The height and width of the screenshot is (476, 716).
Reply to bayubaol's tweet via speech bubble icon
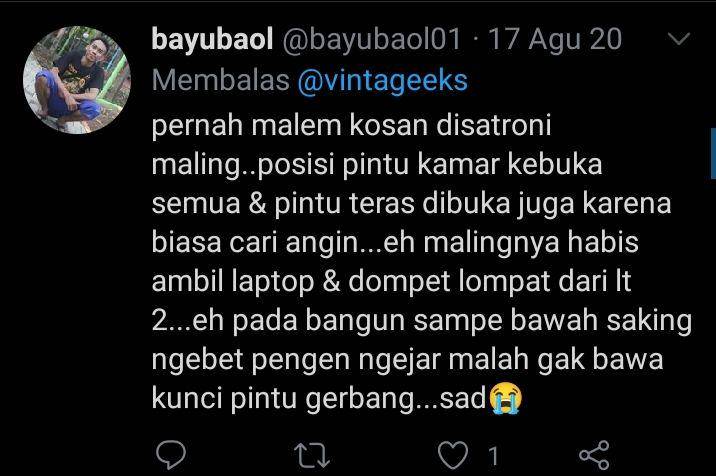171,455
